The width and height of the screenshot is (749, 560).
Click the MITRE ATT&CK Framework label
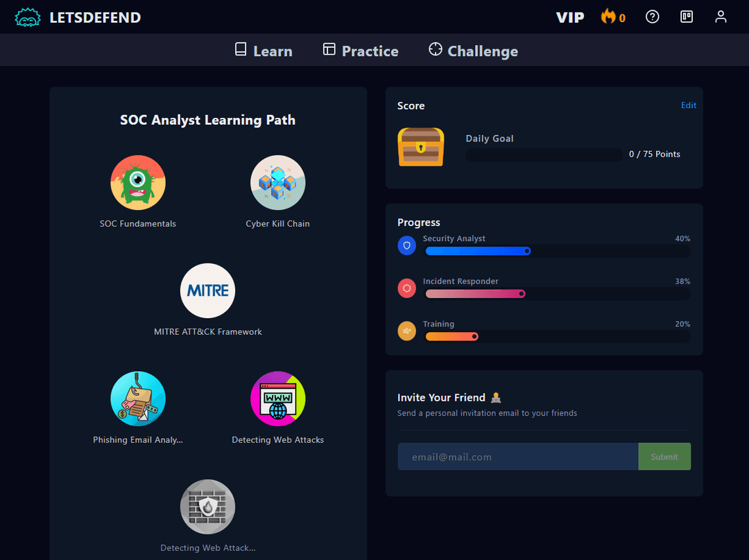[x=208, y=332]
